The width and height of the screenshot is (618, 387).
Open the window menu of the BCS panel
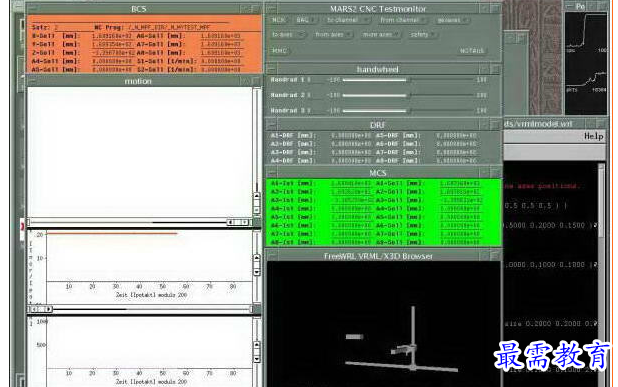(x=32, y=9)
